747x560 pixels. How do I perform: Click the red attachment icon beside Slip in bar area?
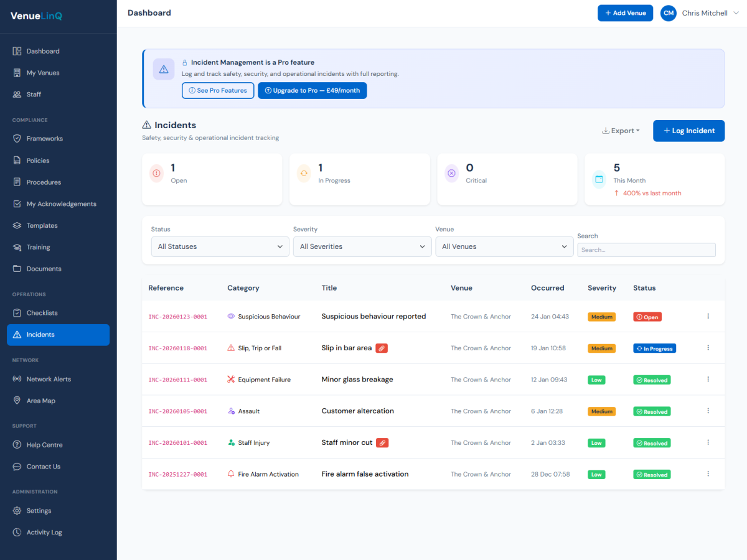tap(382, 348)
